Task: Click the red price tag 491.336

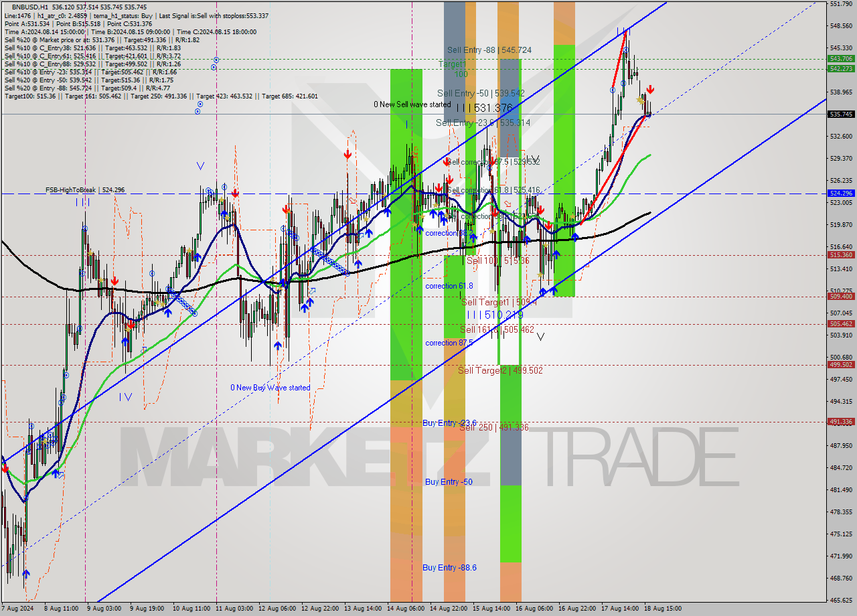Action: [x=841, y=422]
